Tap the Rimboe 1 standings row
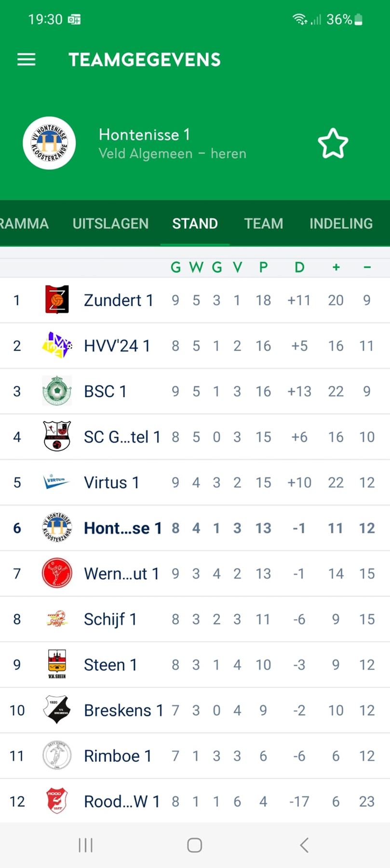Viewport: 390px width, 868px height. tap(195, 756)
